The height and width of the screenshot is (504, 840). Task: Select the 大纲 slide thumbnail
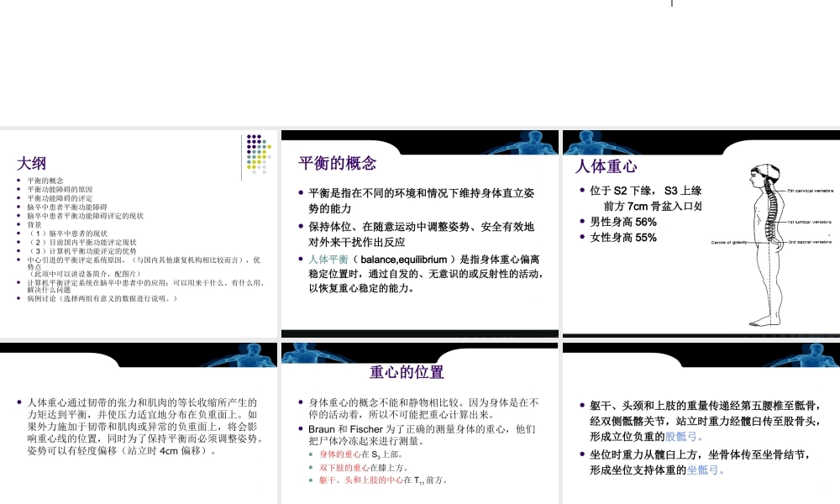139,233
